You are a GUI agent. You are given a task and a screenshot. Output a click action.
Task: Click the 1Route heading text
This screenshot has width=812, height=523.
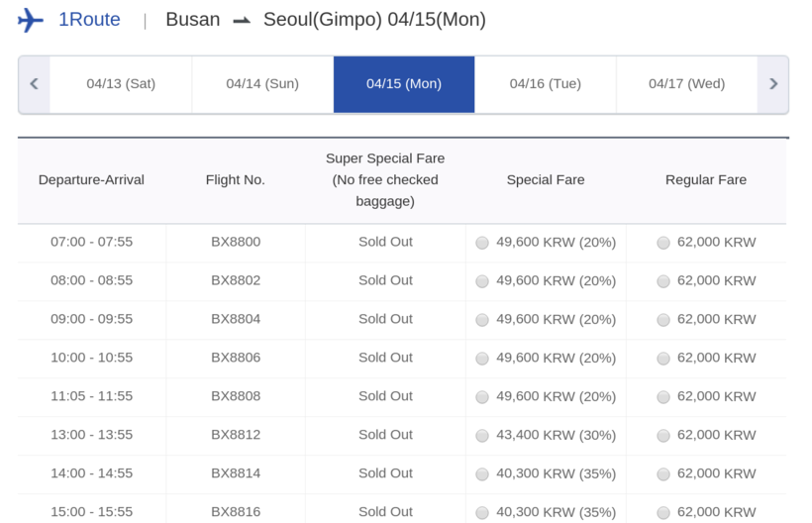pyautogui.click(x=89, y=20)
